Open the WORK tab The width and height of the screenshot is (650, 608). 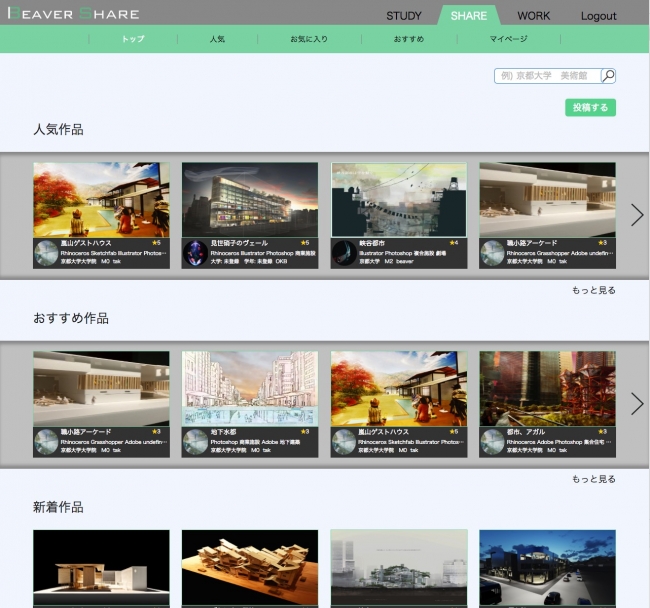pyautogui.click(x=533, y=16)
